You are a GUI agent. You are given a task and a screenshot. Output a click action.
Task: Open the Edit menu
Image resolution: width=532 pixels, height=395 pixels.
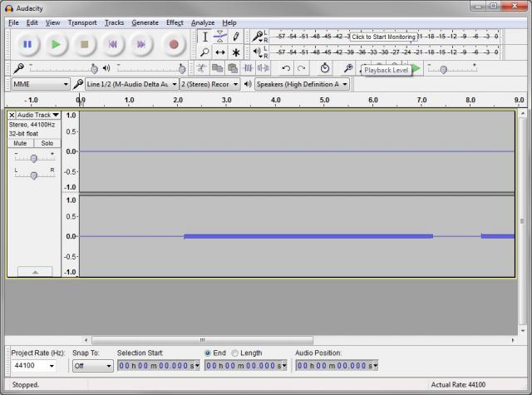32,22
